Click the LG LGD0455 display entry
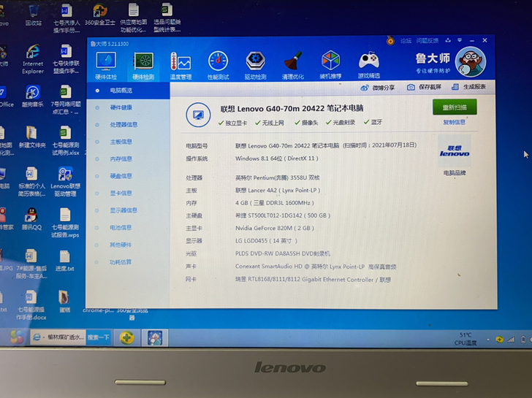 (266, 241)
